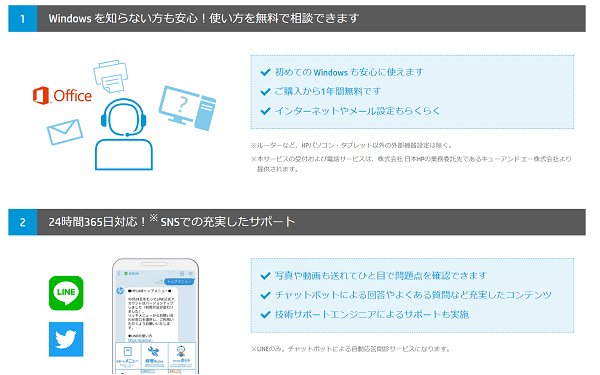Click the headset support agent icon
Viewport: 600px width, 375px height.
124,134
